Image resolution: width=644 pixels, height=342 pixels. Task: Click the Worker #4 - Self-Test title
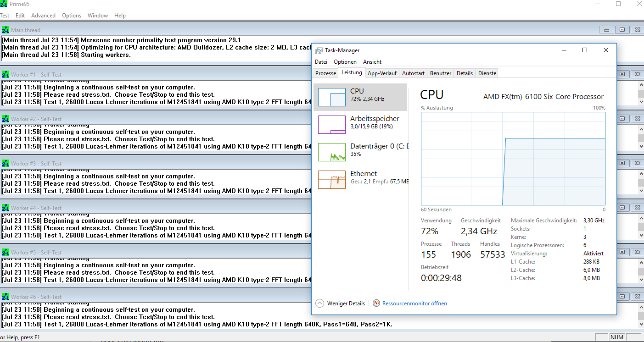pos(36,208)
